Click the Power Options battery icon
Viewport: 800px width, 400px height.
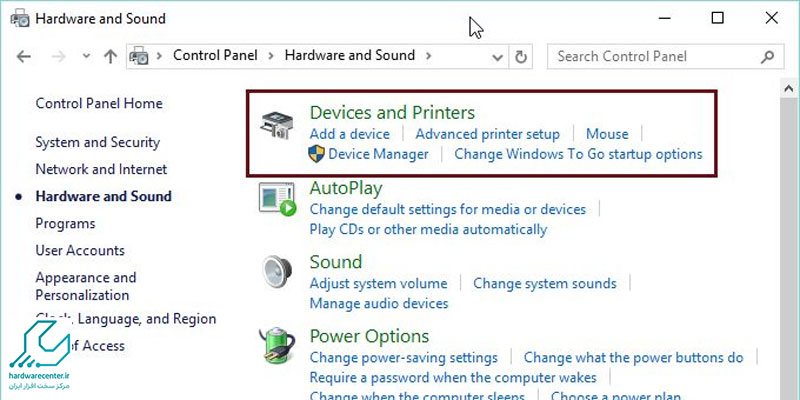(277, 345)
